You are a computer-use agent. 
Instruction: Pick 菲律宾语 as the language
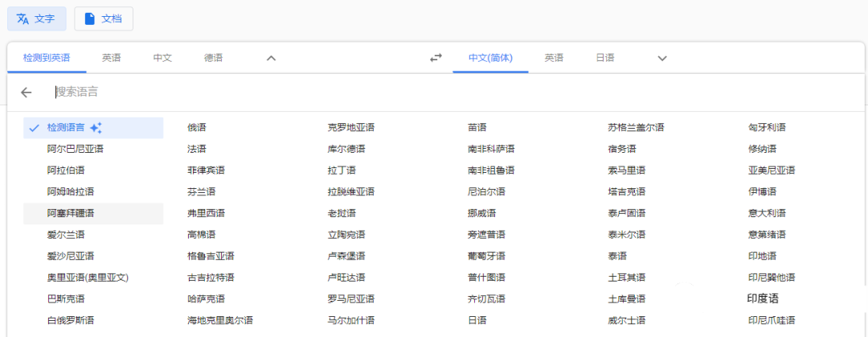(206, 171)
